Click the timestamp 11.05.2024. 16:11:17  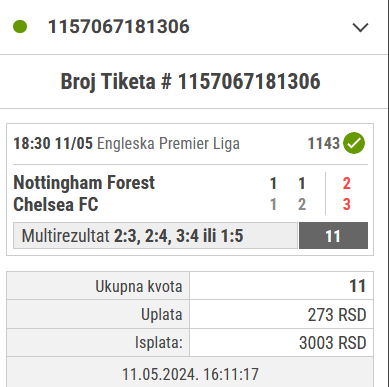tap(190, 374)
